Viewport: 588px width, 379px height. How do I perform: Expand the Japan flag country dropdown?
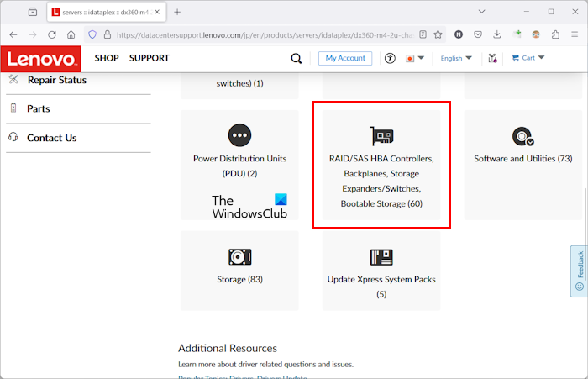(415, 58)
